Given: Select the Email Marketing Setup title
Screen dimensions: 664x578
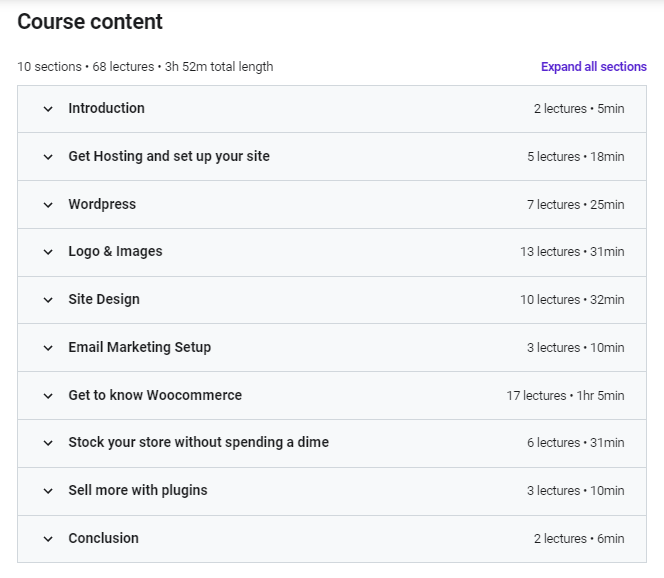Looking at the screenshot, I should click(139, 347).
